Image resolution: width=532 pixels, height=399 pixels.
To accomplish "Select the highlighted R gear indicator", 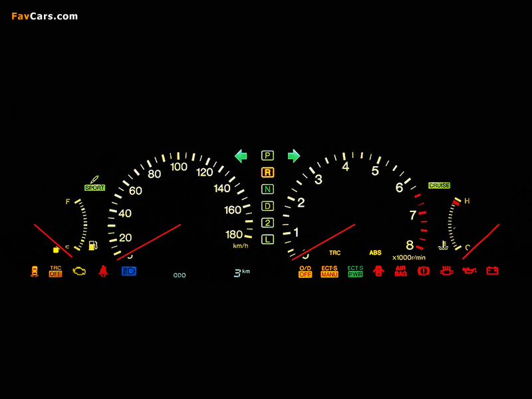I will tap(267, 172).
